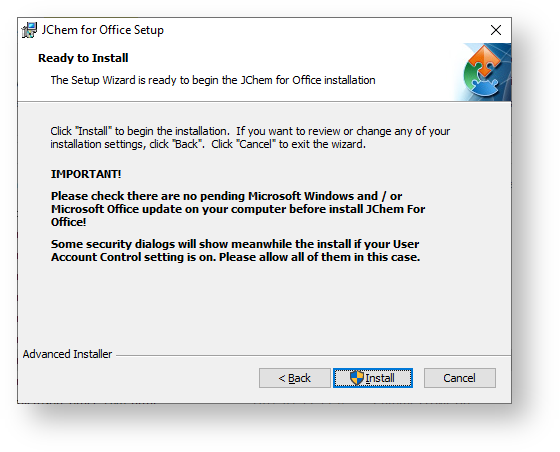Click the UAC shield icon on Install
Image resolution: width=560 pixels, height=452 pixels.
coord(356,378)
